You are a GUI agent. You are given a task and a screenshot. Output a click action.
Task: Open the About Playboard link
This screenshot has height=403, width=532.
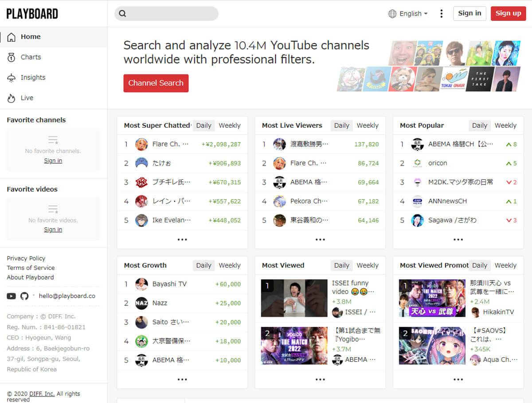[x=30, y=277]
